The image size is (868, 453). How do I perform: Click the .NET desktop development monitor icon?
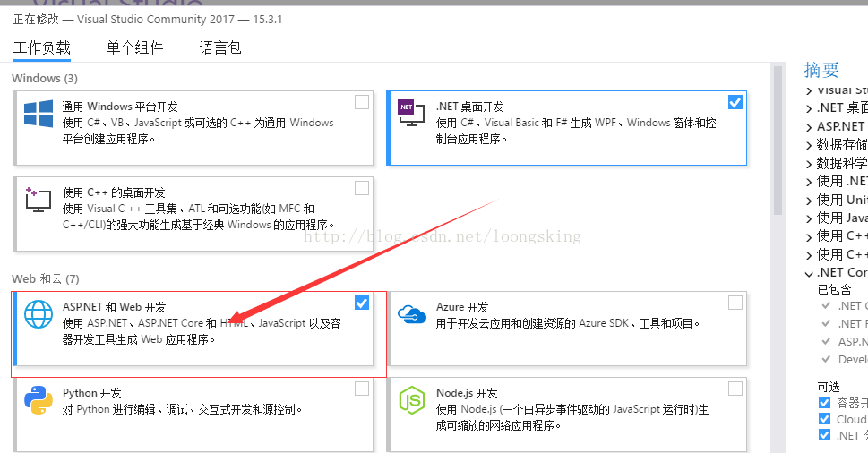tap(411, 112)
